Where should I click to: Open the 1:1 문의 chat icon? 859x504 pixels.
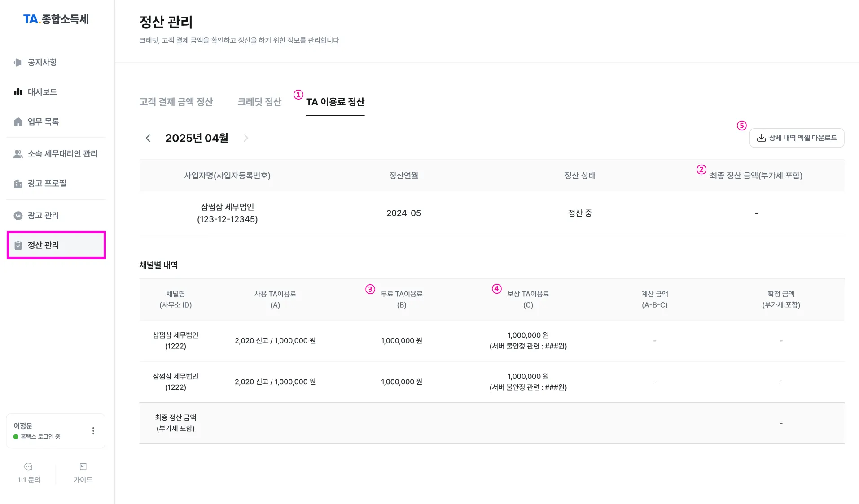pos(28,467)
